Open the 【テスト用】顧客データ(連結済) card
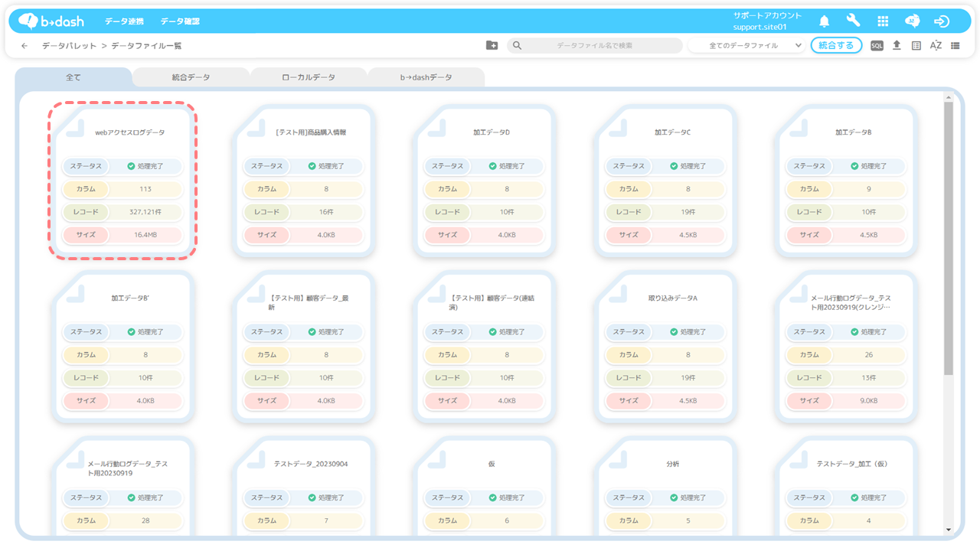 485,346
